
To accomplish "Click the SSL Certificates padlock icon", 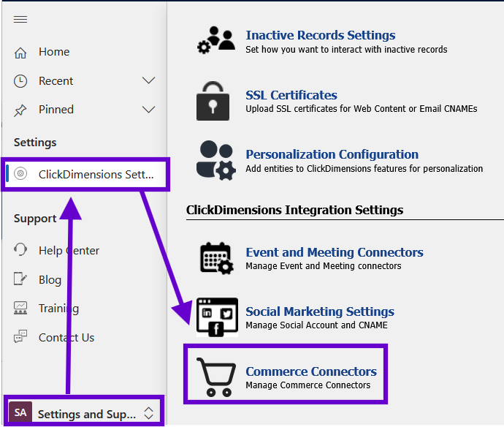I will [x=213, y=101].
